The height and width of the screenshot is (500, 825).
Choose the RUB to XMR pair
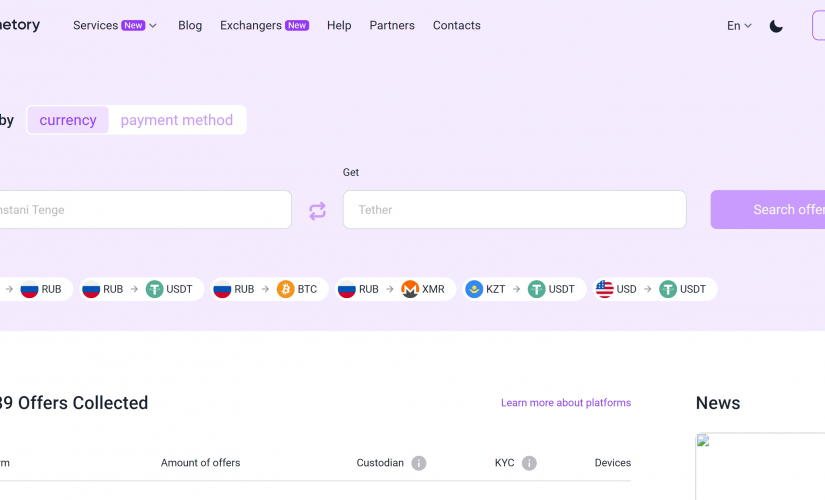(395, 289)
